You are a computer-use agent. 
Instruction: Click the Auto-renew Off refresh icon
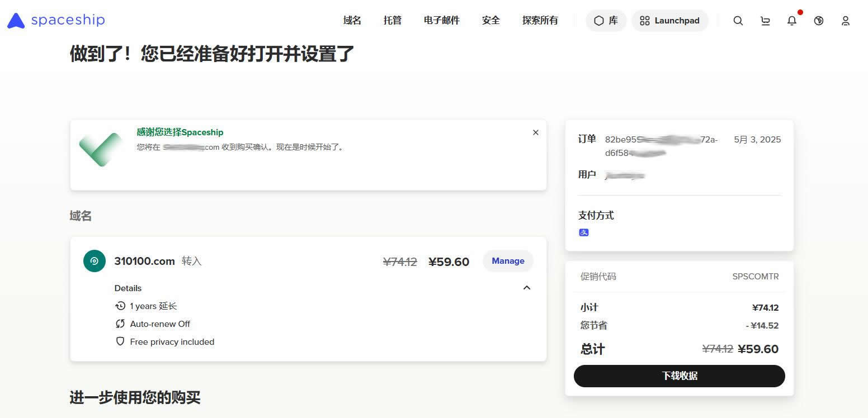(x=120, y=324)
